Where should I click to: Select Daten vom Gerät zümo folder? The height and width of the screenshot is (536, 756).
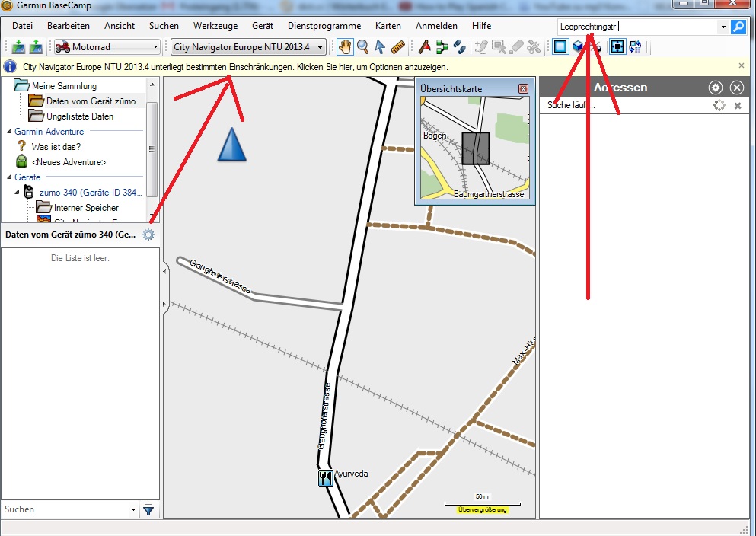pos(94,101)
